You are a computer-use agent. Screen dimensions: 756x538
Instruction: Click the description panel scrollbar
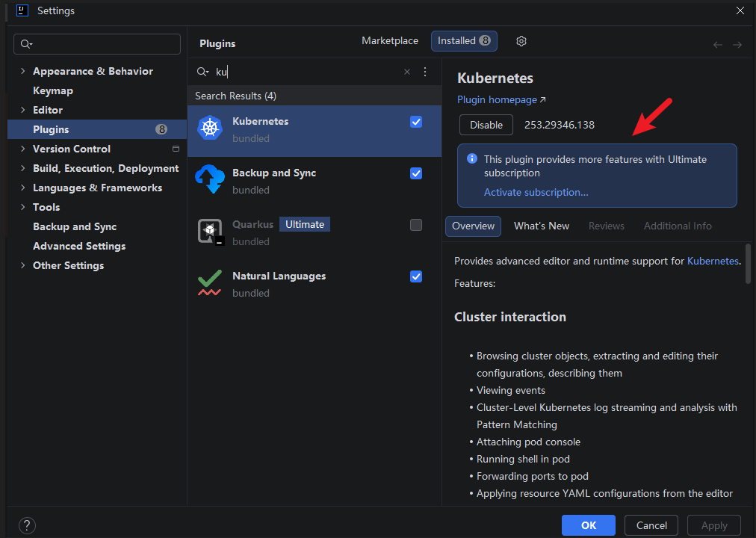click(x=748, y=264)
